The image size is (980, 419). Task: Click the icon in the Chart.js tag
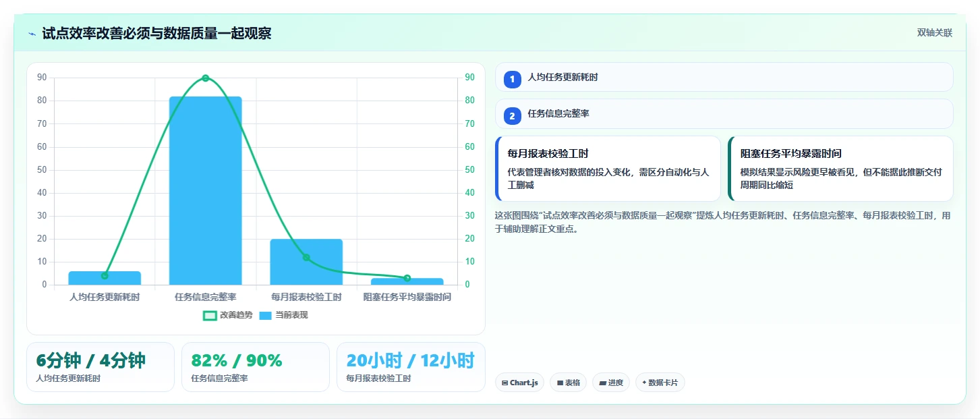[505, 383]
